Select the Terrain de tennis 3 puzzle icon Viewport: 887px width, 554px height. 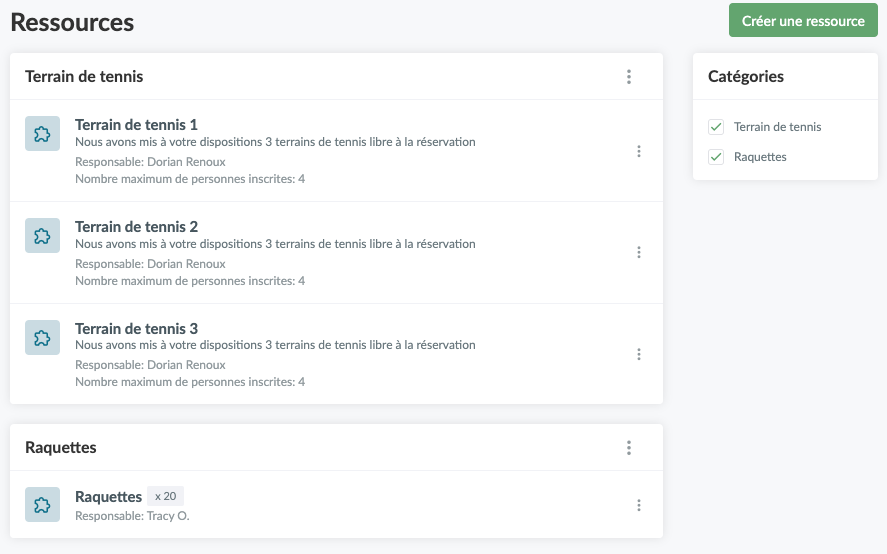click(42, 337)
